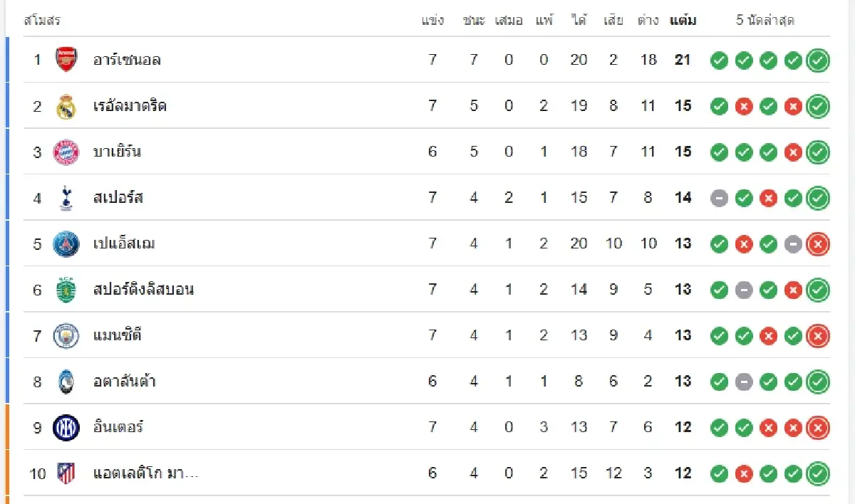Click Inter's circled latest match loss icon
The height and width of the screenshot is (504, 855).
pos(818,428)
